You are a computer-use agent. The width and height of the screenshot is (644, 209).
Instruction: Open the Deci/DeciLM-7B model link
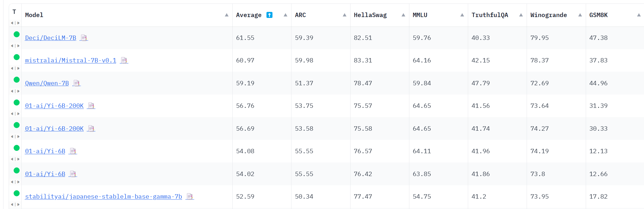[x=51, y=38]
